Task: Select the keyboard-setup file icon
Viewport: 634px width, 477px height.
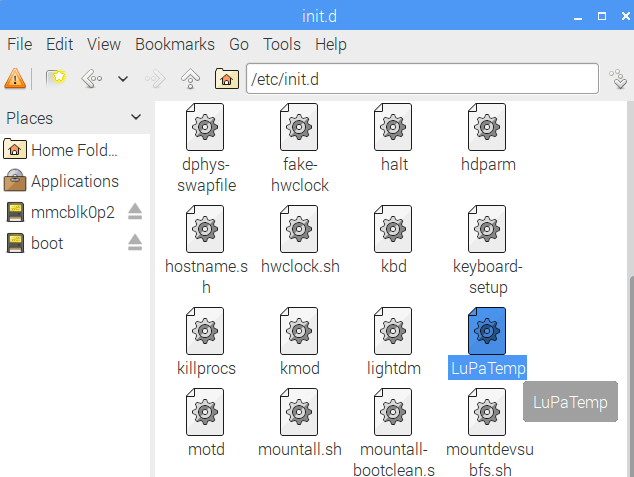Action: (487, 229)
